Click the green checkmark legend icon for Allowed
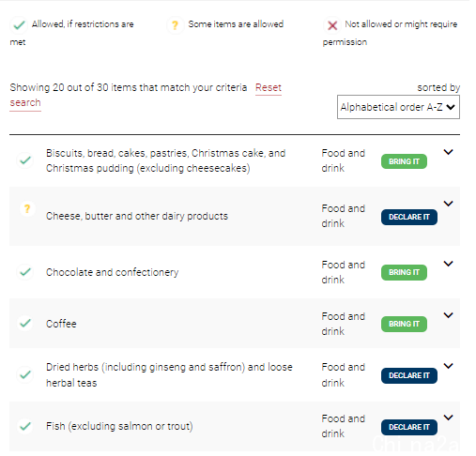The width and height of the screenshot is (476, 456). [19, 24]
